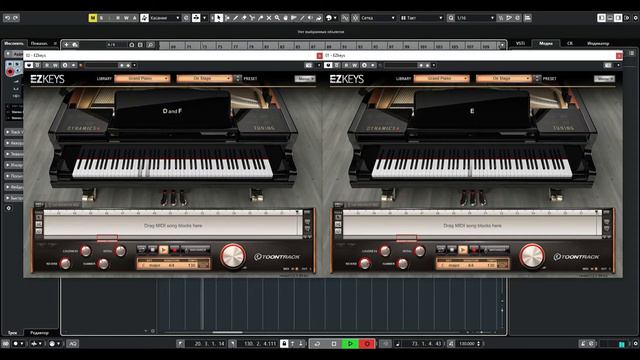Start playback with the green Cubase play button
The image size is (640, 360).
[350, 344]
